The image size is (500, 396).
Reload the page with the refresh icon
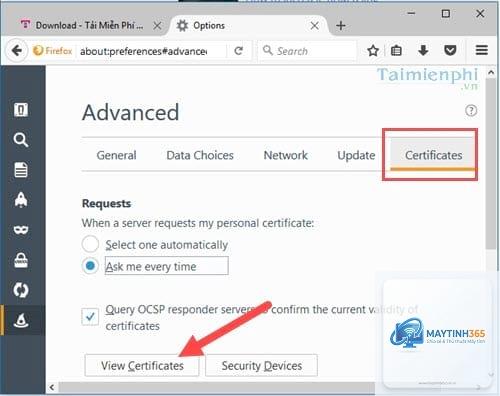[x=238, y=51]
